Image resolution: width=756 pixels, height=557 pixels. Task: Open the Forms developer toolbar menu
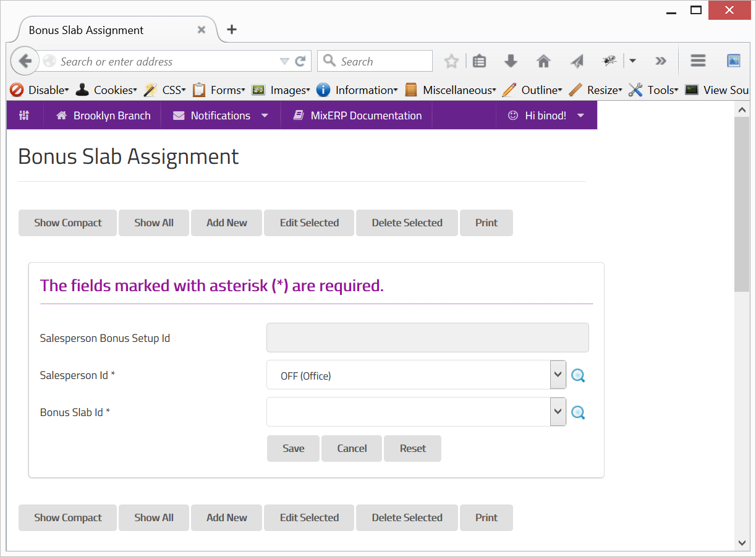click(x=218, y=90)
